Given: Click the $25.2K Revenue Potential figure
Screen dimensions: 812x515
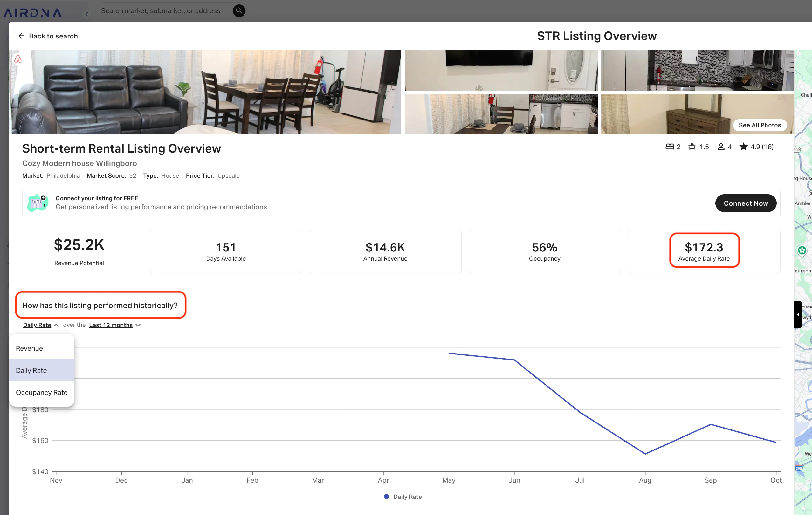Looking at the screenshot, I should [x=79, y=245].
